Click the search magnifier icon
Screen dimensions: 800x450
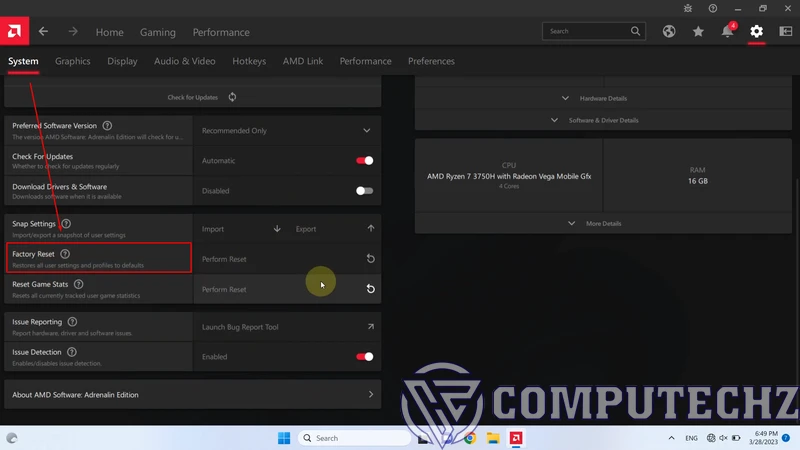(x=635, y=31)
